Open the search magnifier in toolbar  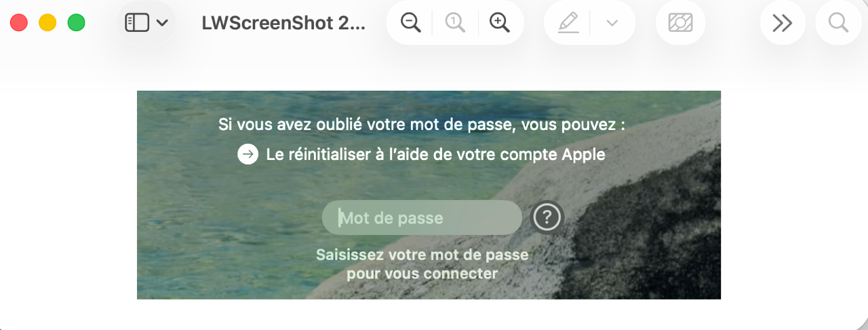click(x=838, y=23)
